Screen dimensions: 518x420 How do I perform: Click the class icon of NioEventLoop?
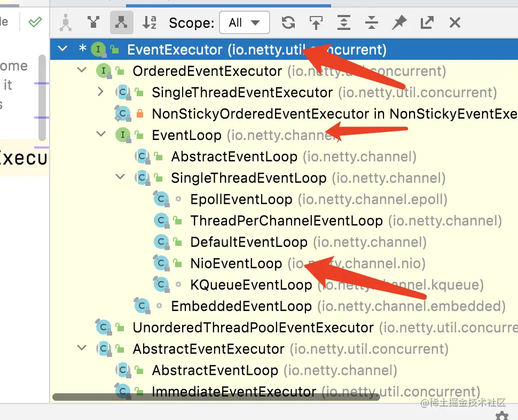click(161, 263)
